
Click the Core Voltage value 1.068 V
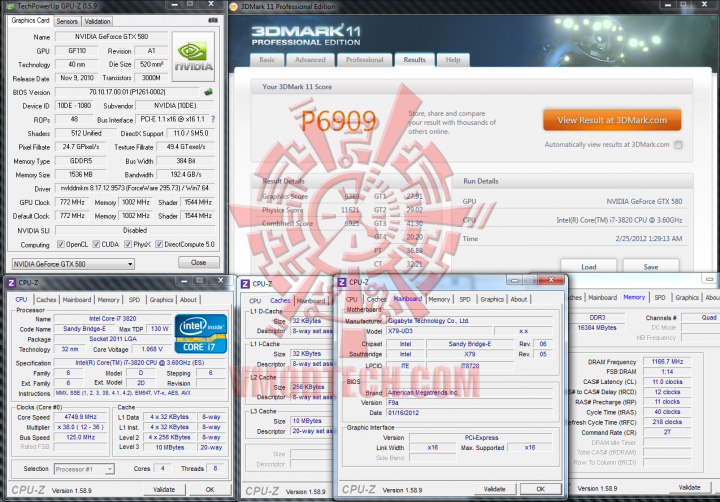(152, 349)
